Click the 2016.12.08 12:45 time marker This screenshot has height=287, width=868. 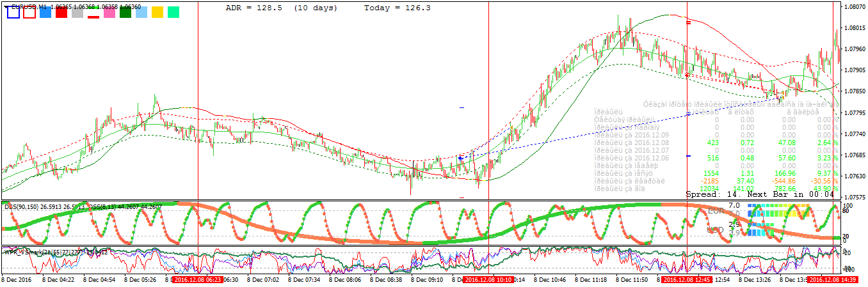[x=686, y=279]
